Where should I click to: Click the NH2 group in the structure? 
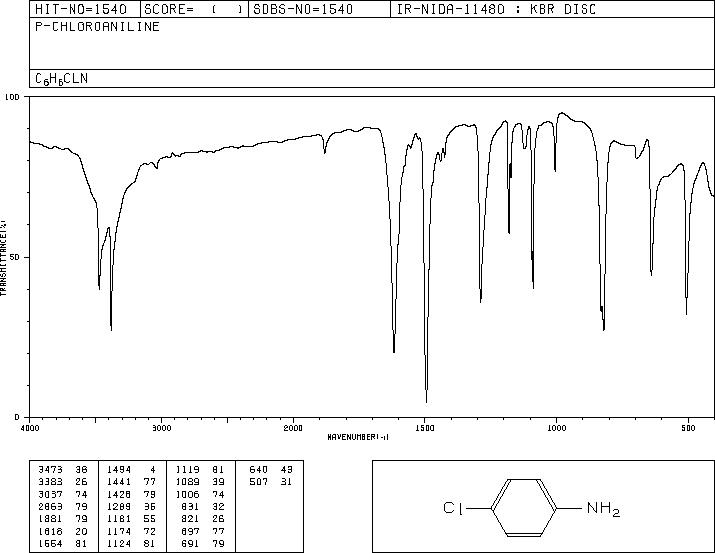click(x=603, y=508)
